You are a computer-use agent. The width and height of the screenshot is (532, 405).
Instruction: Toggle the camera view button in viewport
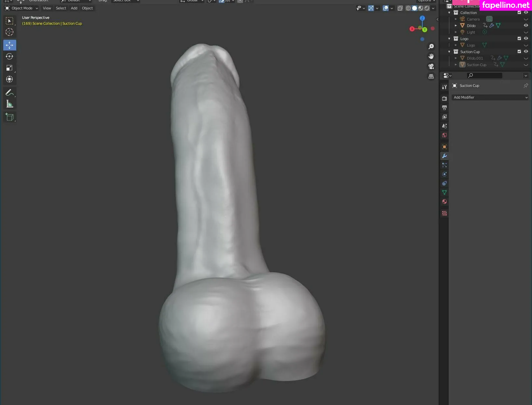click(x=431, y=66)
